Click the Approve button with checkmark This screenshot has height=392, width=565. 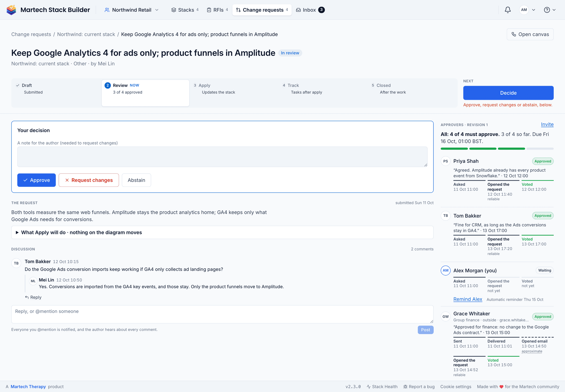click(36, 180)
